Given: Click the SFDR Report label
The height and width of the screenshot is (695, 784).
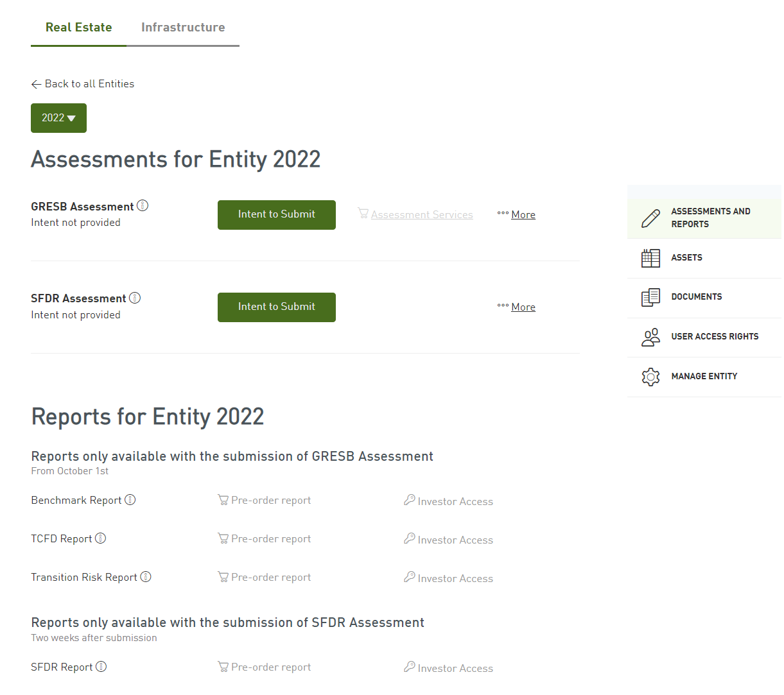Looking at the screenshot, I should [62, 667].
